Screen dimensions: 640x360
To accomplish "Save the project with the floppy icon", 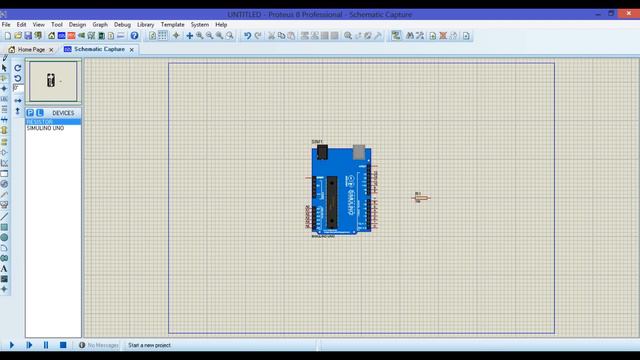I will [x=28, y=36].
